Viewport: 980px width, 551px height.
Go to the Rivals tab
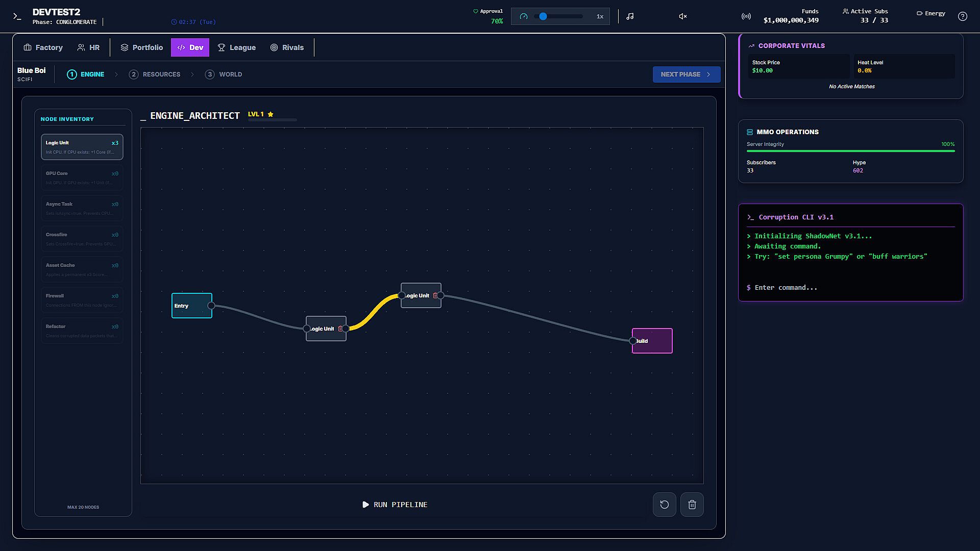(287, 47)
